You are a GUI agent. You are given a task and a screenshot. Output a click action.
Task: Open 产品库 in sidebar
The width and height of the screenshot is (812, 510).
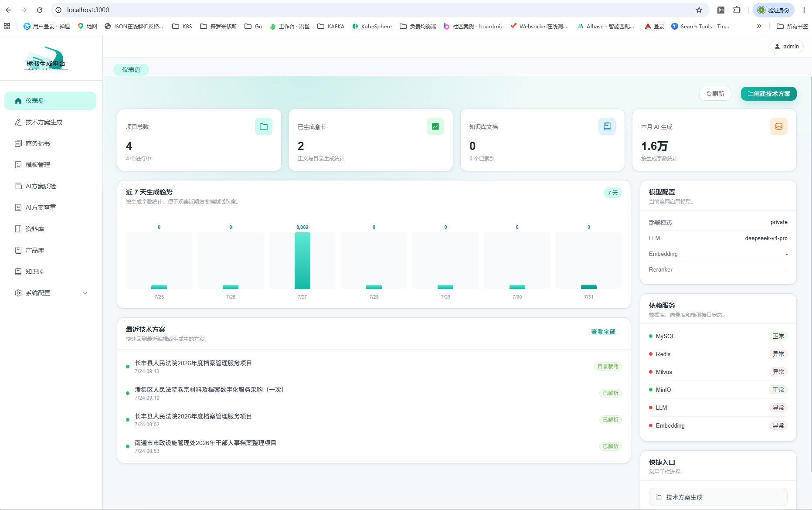pos(50,250)
